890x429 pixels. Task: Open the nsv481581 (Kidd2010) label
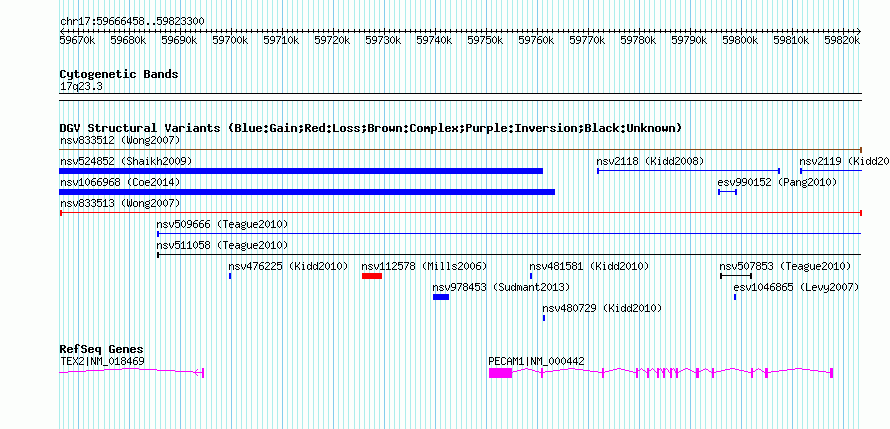coord(589,266)
